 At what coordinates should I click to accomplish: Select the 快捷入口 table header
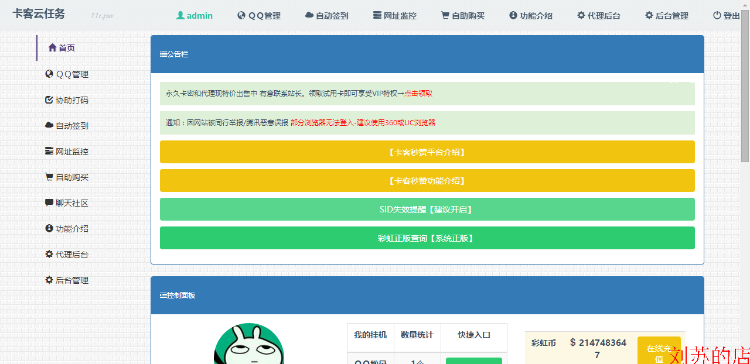(474, 335)
